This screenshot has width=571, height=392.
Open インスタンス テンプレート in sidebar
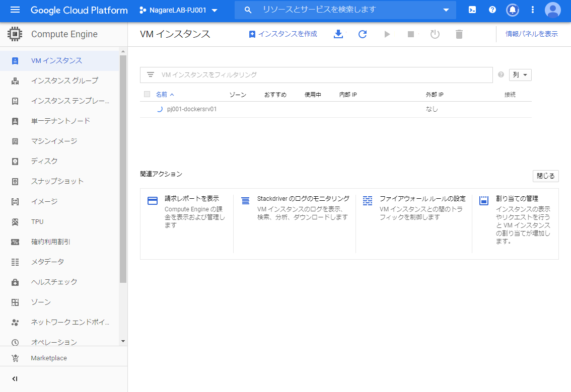pyautogui.click(x=60, y=101)
